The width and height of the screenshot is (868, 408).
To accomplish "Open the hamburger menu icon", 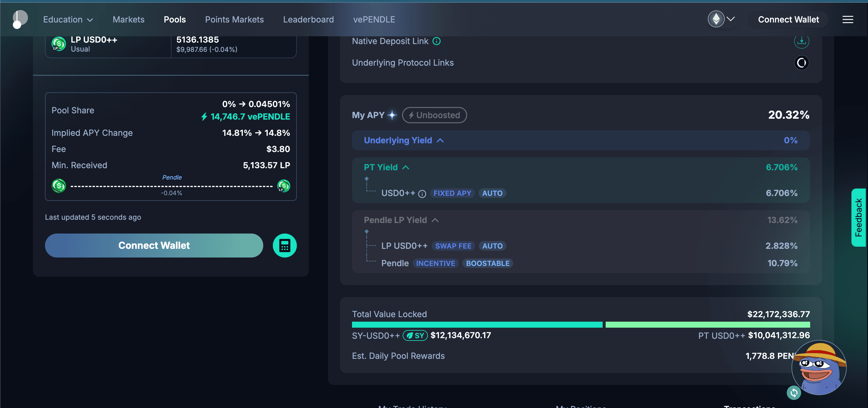I will point(848,19).
